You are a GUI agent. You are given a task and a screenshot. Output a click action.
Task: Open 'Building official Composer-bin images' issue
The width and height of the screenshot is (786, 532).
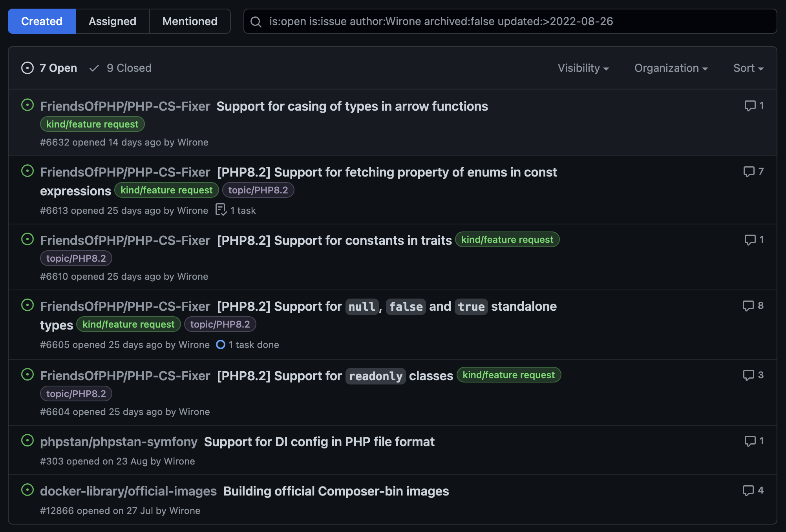pos(336,491)
